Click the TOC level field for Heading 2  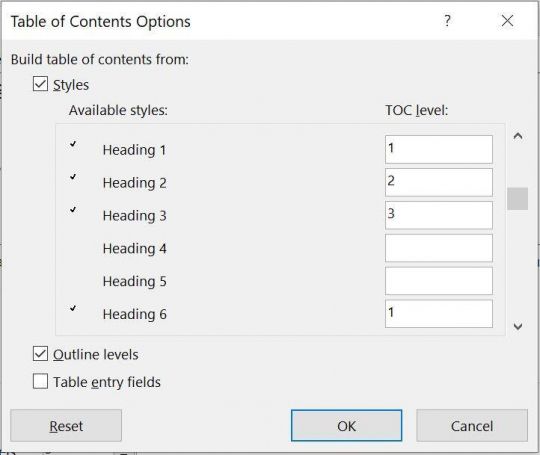(x=439, y=182)
